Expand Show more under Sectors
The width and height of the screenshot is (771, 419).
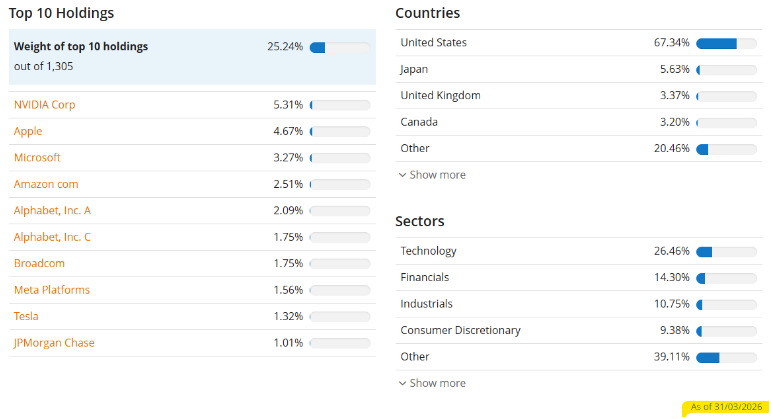(x=432, y=383)
